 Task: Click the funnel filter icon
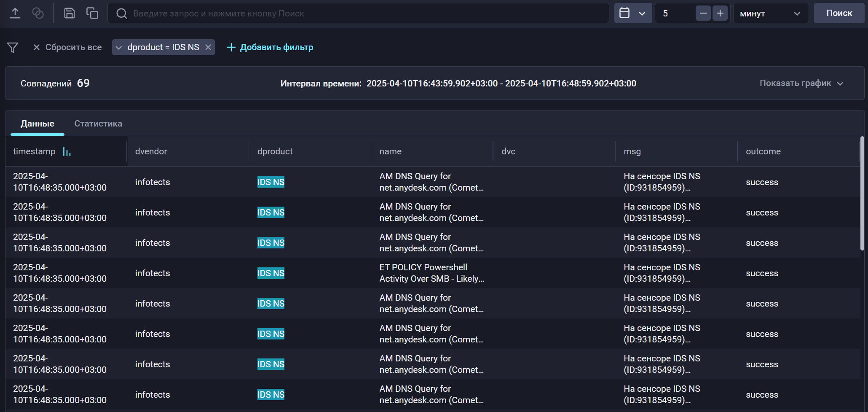pyautogui.click(x=13, y=48)
